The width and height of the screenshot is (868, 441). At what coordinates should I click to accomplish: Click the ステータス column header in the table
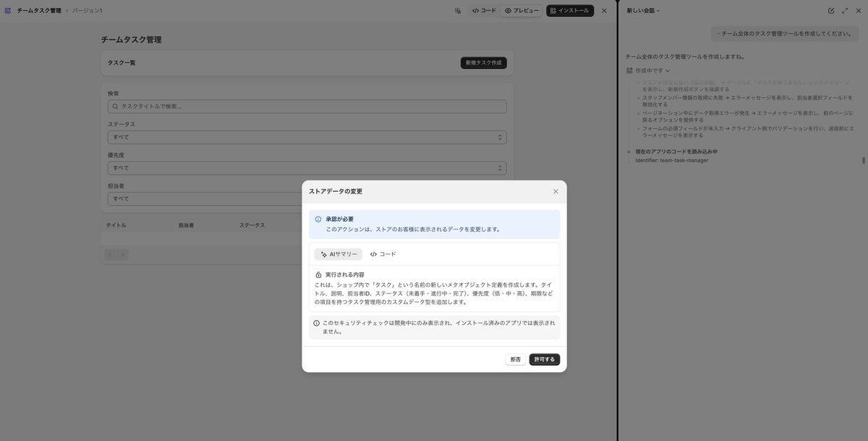pyautogui.click(x=252, y=225)
